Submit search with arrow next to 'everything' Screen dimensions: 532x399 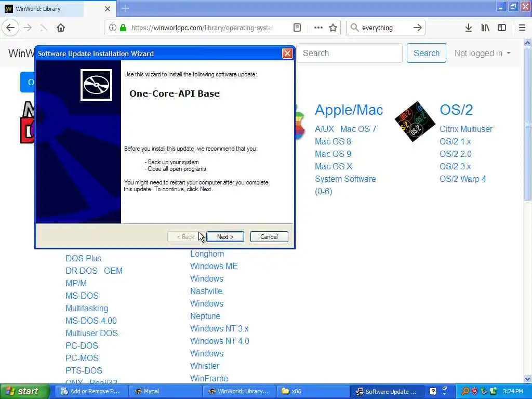tap(417, 28)
